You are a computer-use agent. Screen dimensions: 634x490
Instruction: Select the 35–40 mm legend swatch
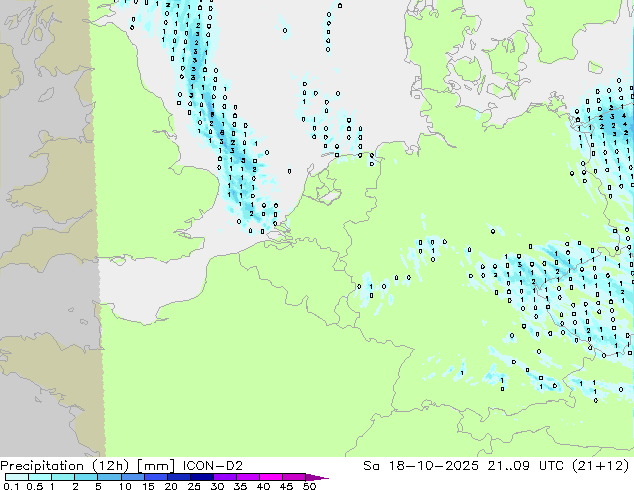(247, 477)
